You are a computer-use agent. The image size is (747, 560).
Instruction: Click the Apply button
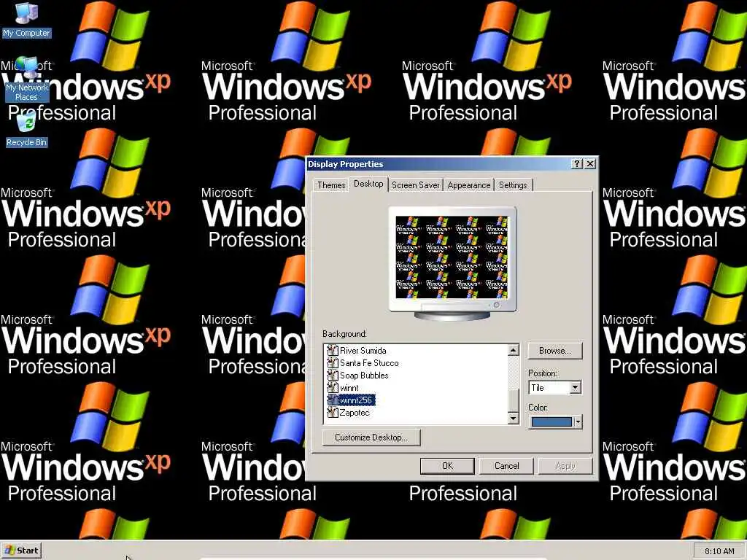pos(565,466)
